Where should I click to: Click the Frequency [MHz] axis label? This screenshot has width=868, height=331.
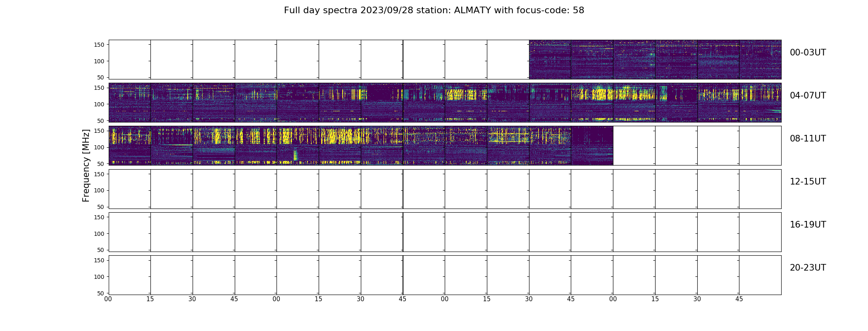tap(86, 165)
